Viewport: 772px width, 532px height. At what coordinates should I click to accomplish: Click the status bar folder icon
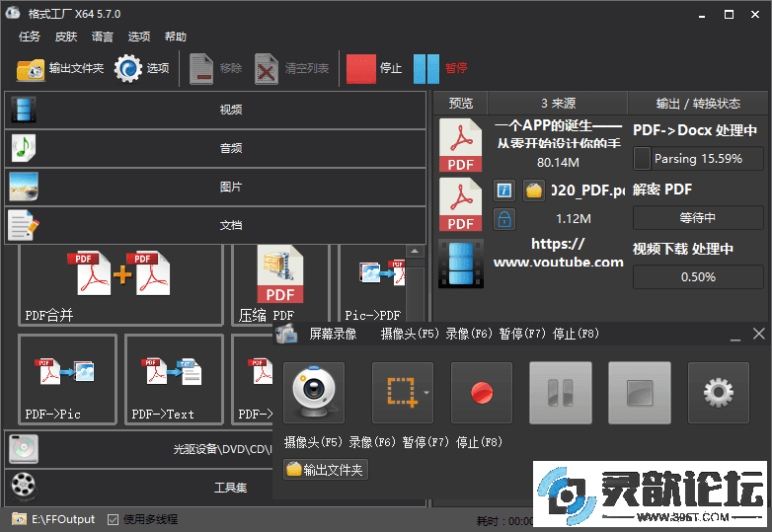point(19,519)
